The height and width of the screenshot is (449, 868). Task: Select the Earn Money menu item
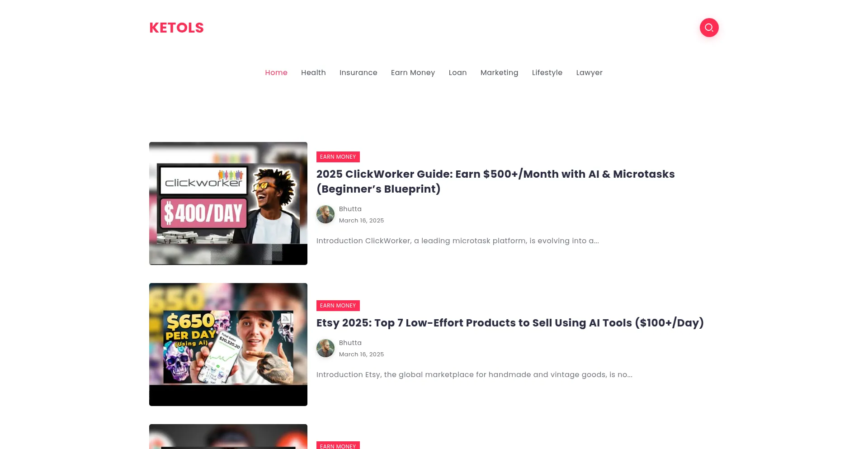click(x=413, y=72)
